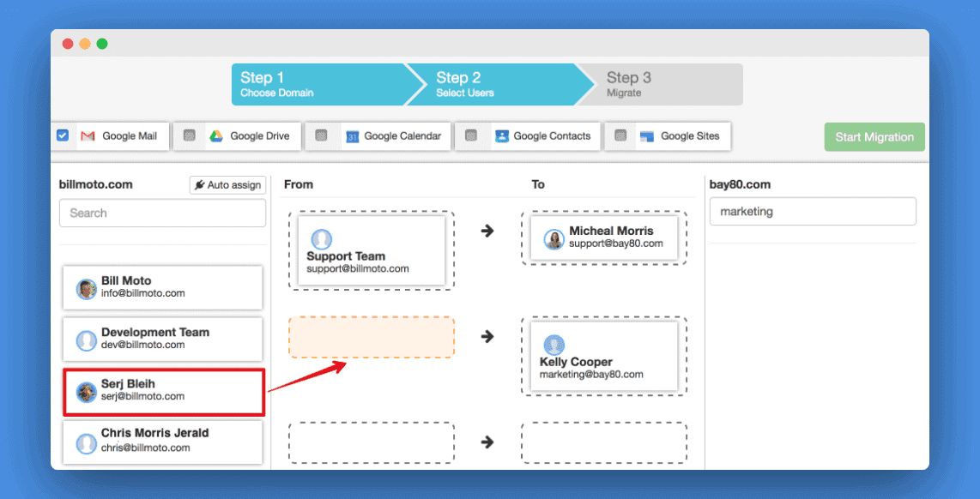Click the arrow between Support Team and Micheal Morris
The width and height of the screenshot is (980, 499).
(487, 231)
